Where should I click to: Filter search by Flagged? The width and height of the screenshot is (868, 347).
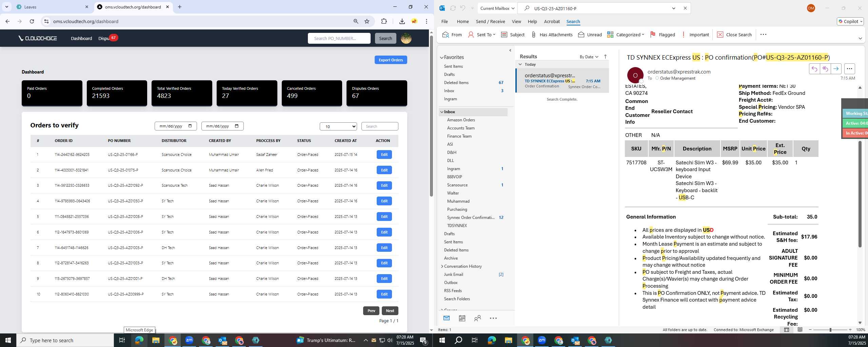click(663, 35)
